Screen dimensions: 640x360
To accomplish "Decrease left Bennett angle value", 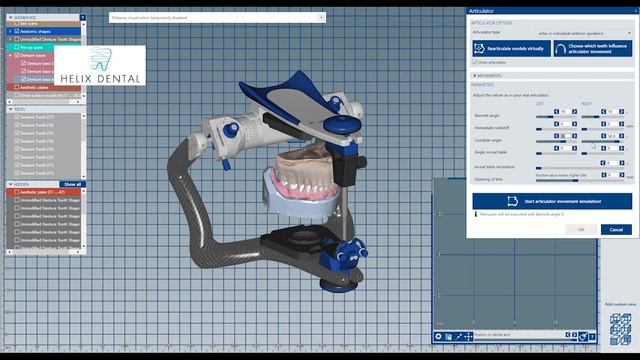I will coord(556,111).
